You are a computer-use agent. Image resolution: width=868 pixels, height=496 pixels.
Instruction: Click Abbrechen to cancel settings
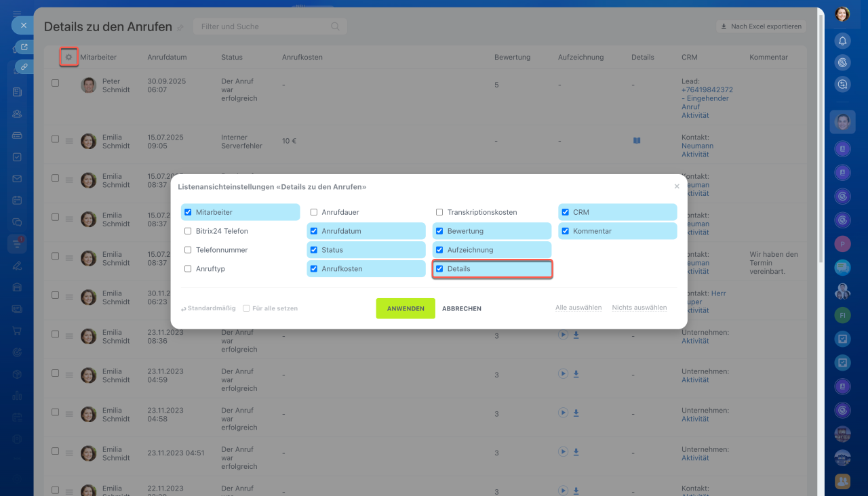tap(461, 308)
